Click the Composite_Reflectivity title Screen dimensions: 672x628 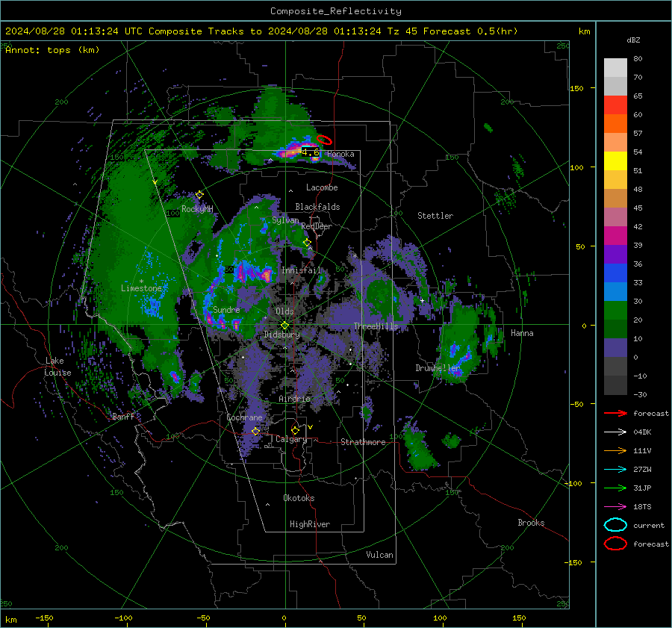tap(336, 11)
